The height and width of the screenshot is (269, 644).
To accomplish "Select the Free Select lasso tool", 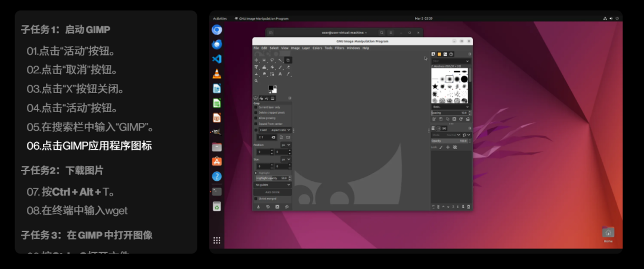I will tap(273, 60).
